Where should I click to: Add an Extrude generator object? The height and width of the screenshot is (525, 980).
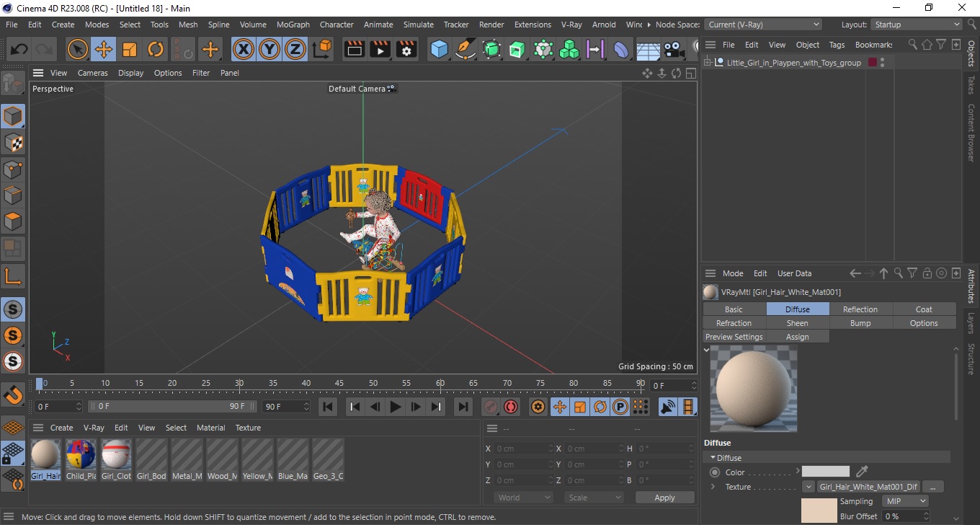pyautogui.click(x=517, y=50)
